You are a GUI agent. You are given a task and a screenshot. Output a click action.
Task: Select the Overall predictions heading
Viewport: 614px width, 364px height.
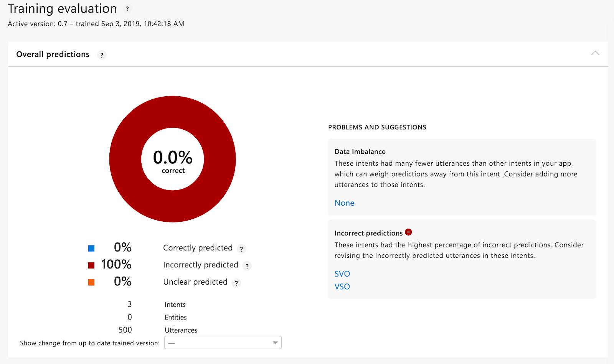(x=53, y=54)
